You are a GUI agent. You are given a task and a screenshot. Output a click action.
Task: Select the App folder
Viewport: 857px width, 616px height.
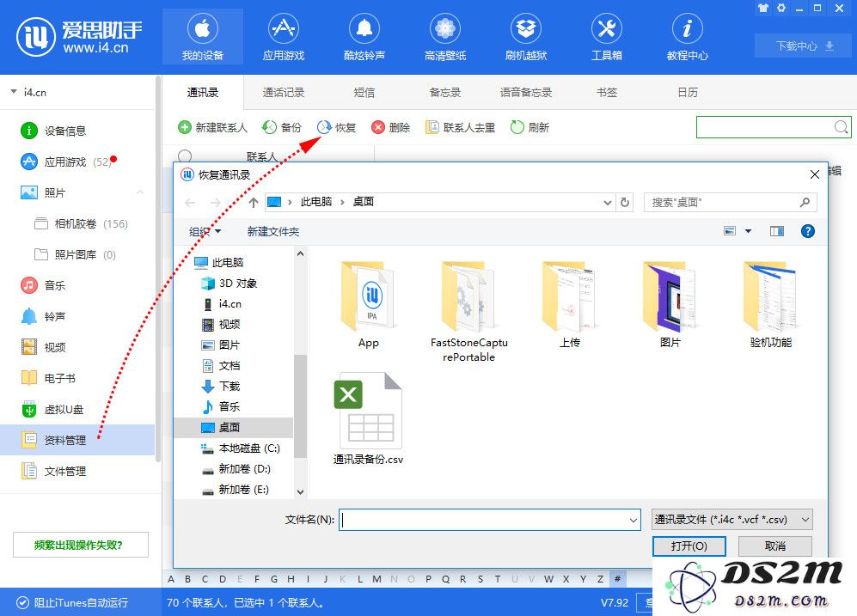[368, 304]
